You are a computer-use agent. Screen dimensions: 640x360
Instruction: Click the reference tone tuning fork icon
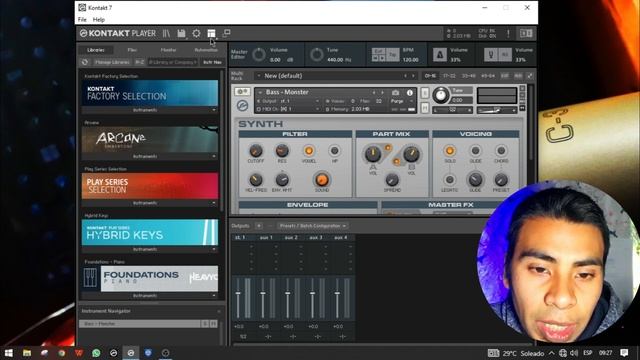tap(491, 55)
